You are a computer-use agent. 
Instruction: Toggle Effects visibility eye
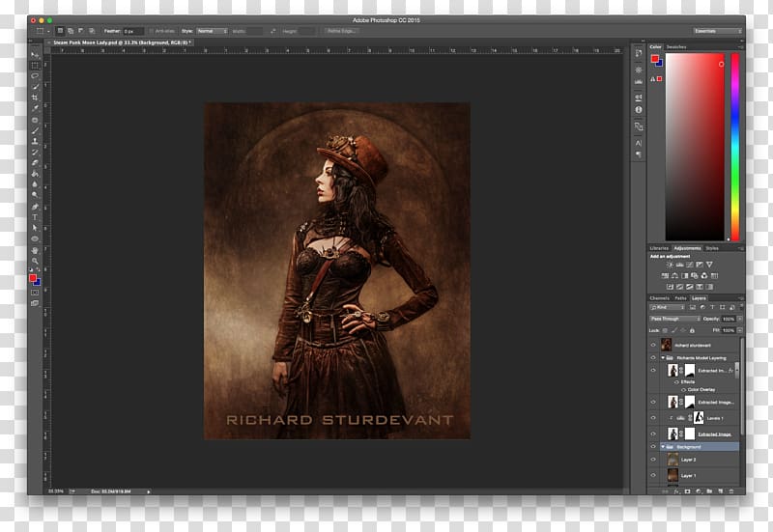tap(676, 381)
